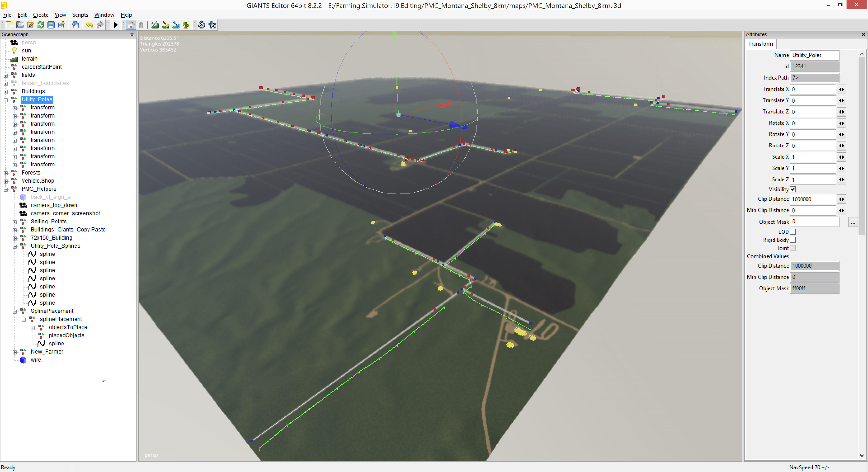The image size is (868, 472).
Task: Click the blue cube icon beside wire
Action: 23,360
